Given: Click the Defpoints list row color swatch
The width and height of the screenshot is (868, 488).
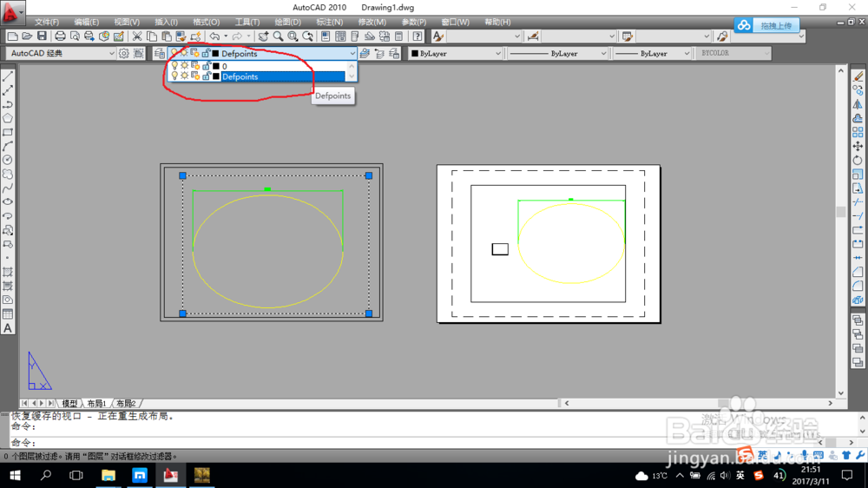Looking at the screenshot, I should [x=216, y=76].
